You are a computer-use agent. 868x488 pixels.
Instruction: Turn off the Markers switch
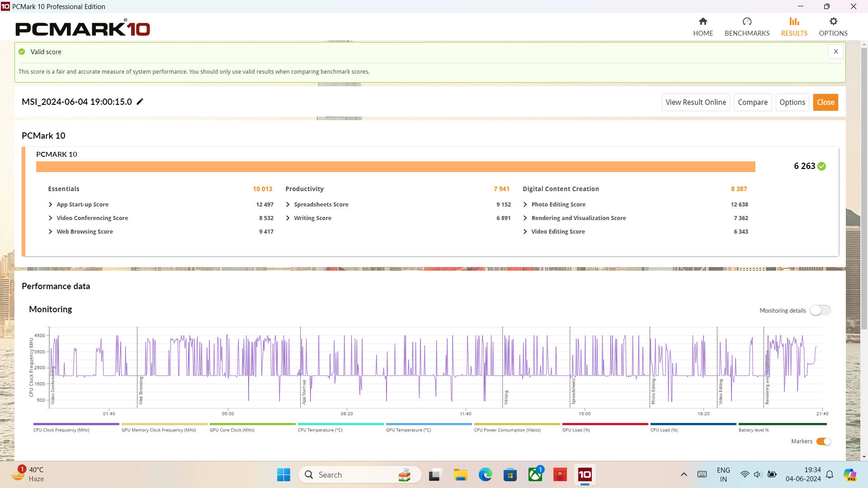click(824, 441)
